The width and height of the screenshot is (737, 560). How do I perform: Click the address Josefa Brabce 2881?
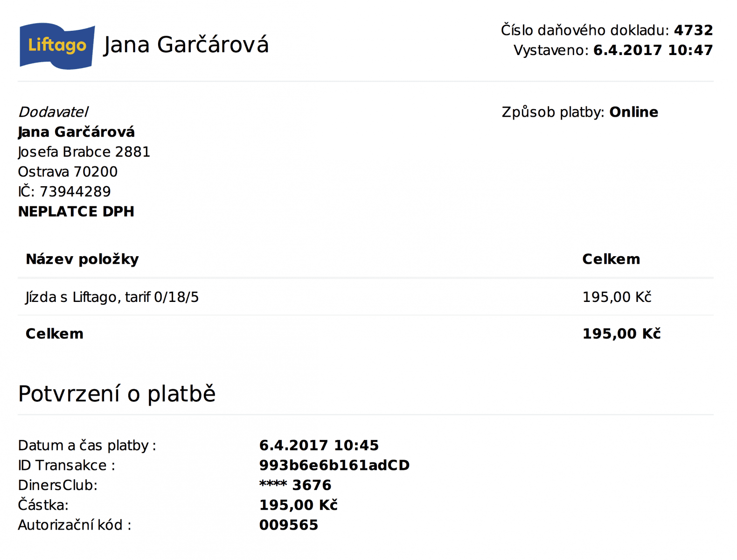pos(84,152)
